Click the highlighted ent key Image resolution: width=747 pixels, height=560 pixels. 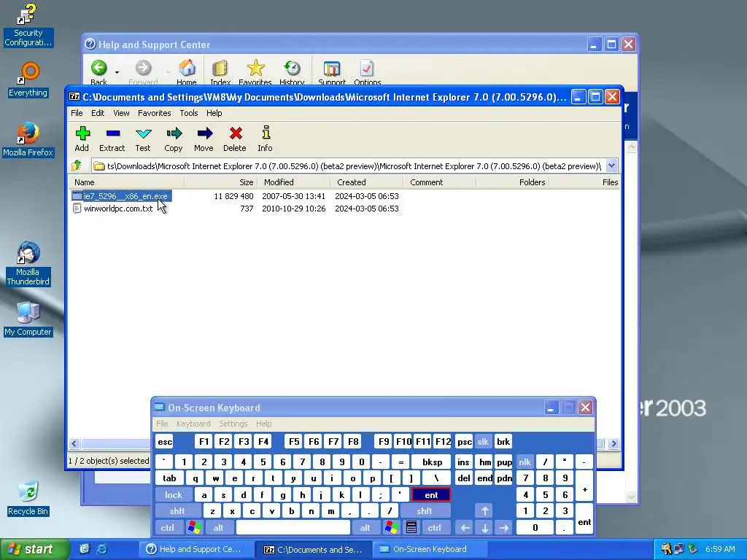coord(431,495)
